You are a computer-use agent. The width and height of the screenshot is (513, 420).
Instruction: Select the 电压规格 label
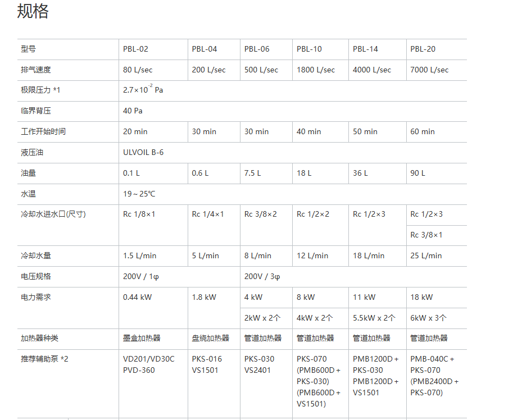[x=36, y=276]
